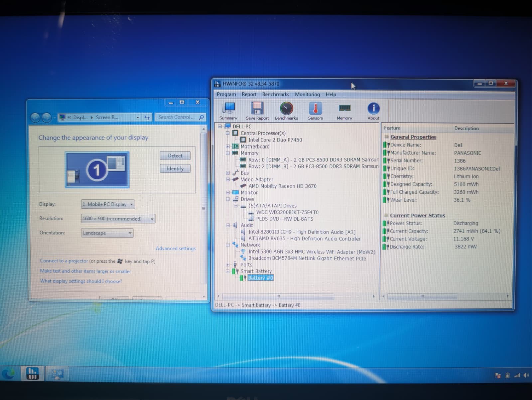Click the Connect to a projector link

click(64, 261)
